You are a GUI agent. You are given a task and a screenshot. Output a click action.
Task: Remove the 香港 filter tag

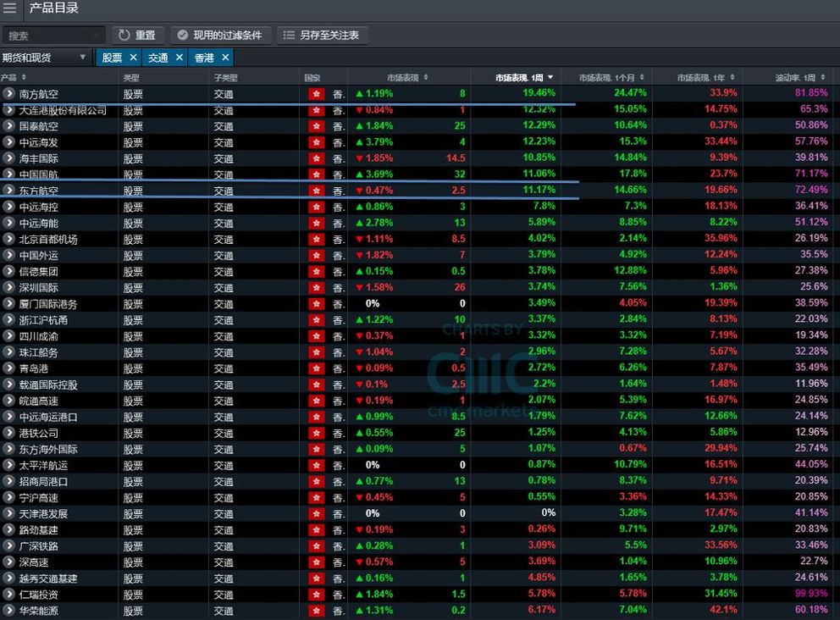click(x=225, y=58)
